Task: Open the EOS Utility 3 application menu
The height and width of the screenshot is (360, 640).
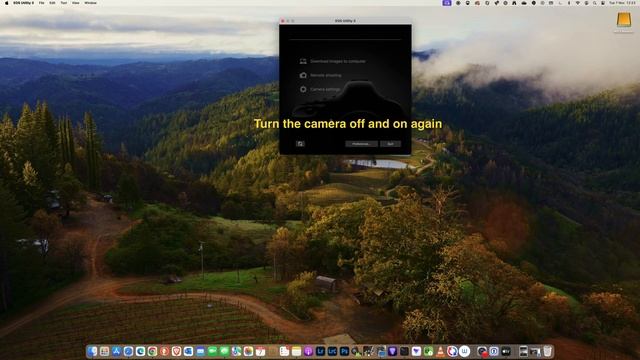Action: (23, 3)
